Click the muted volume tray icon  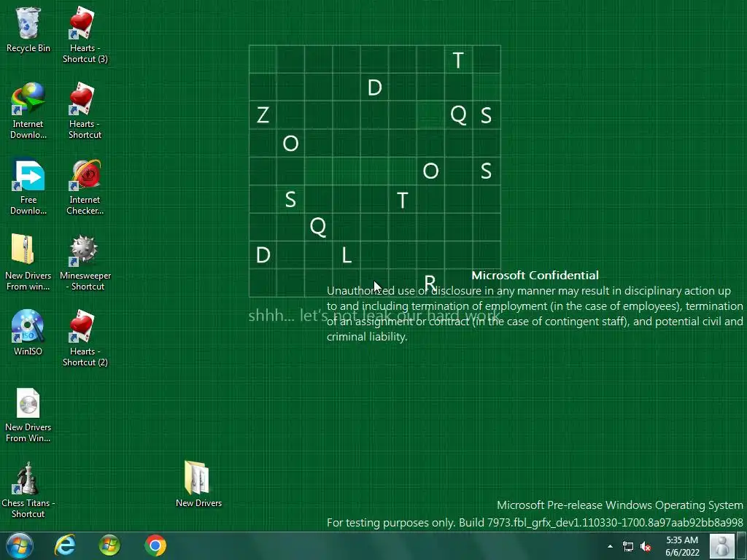pyautogui.click(x=646, y=546)
